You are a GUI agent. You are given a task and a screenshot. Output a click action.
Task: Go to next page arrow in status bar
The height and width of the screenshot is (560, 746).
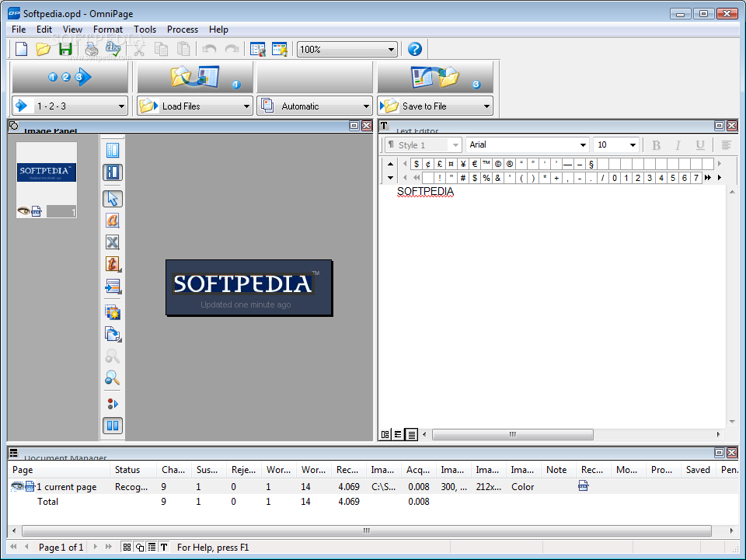point(95,547)
